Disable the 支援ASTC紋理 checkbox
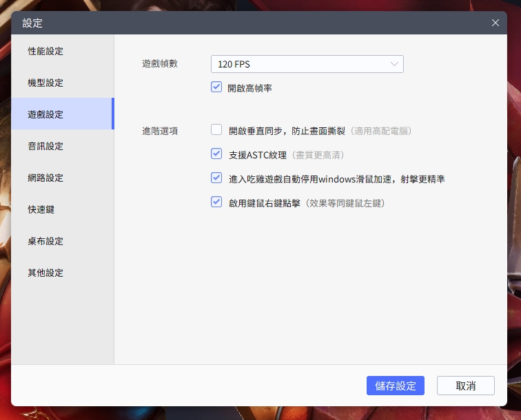This screenshot has width=521, height=420. (x=216, y=154)
